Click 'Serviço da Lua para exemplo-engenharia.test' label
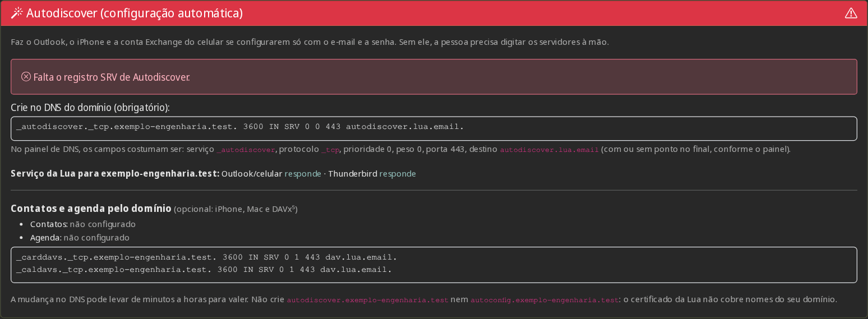The image size is (868, 319). (x=115, y=174)
